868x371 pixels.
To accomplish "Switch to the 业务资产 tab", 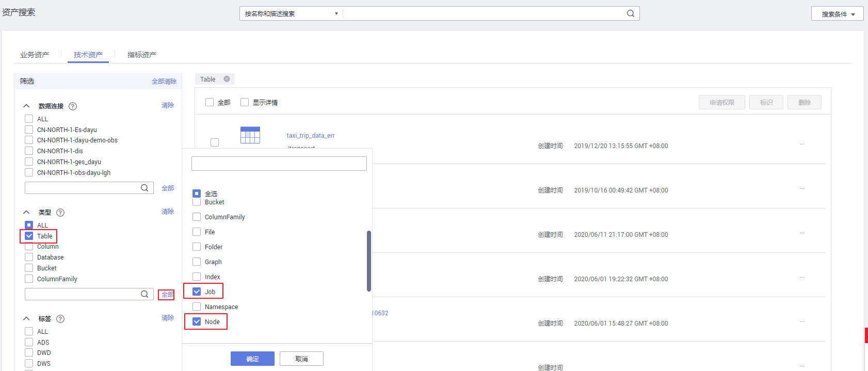I will click(35, 55).
